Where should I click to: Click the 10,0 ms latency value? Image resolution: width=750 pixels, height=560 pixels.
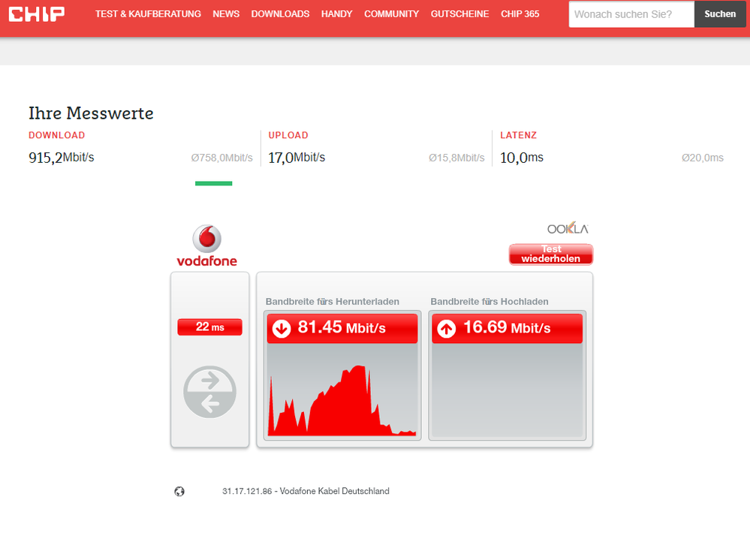pyautogui.click(x=521, y=158)
